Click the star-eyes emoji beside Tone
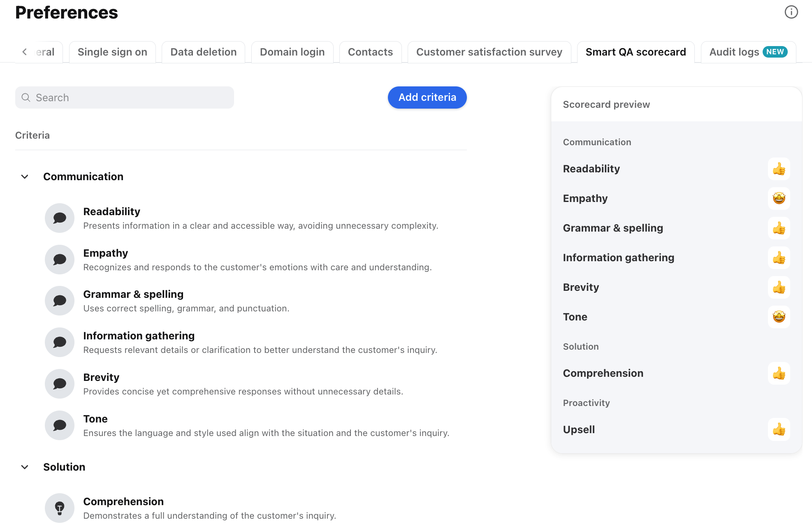Viewport: 812px width, 529px height. [779, 317]
